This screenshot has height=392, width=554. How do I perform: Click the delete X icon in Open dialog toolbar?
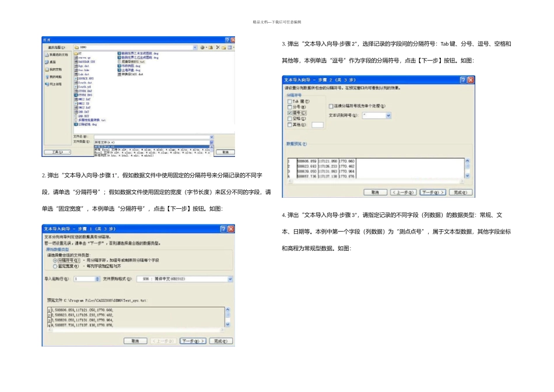(218, 47)
